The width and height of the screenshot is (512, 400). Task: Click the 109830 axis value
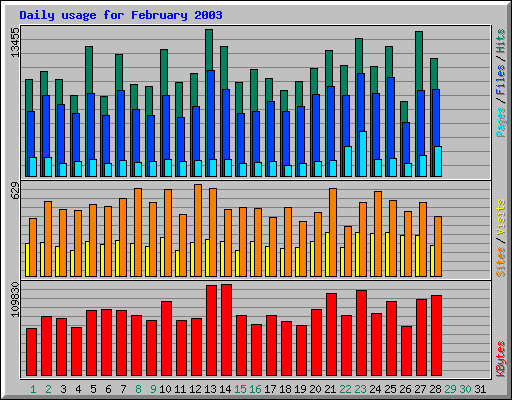click(15, 300)
